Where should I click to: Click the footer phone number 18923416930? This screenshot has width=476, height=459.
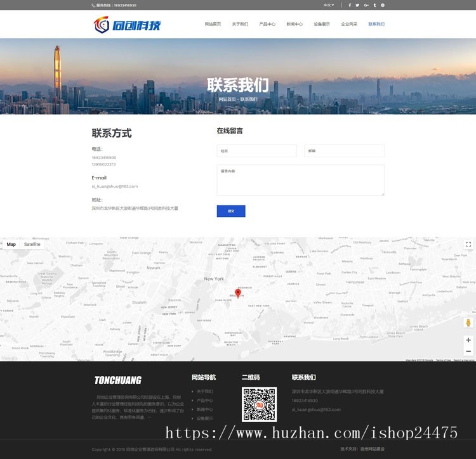point(305,401)
